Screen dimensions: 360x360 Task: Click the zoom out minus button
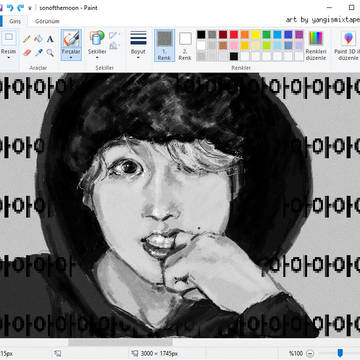(x=310, y=353)
